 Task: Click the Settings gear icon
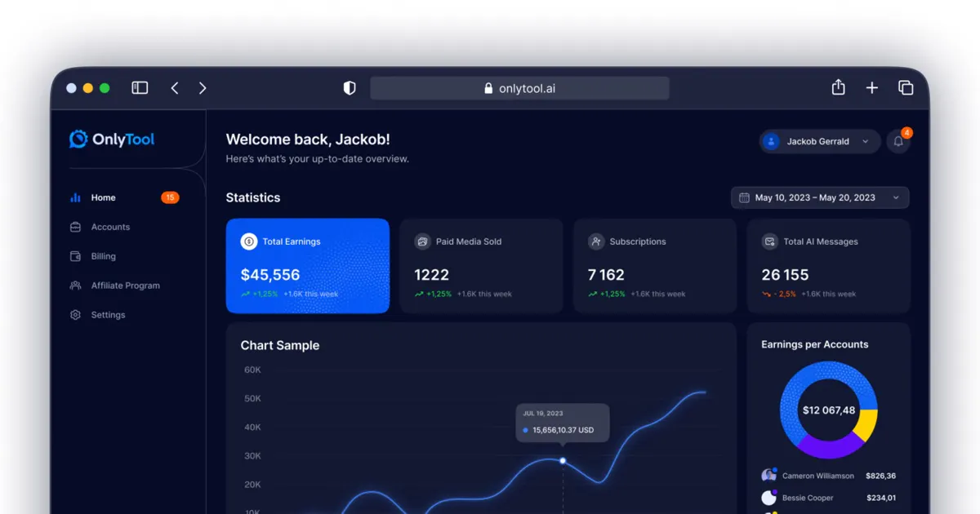(75, 315)
